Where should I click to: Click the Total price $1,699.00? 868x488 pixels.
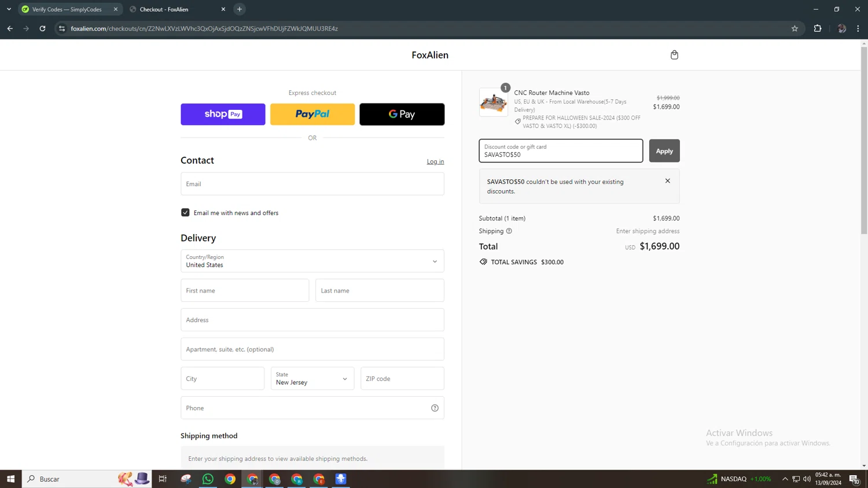(659, 246)
